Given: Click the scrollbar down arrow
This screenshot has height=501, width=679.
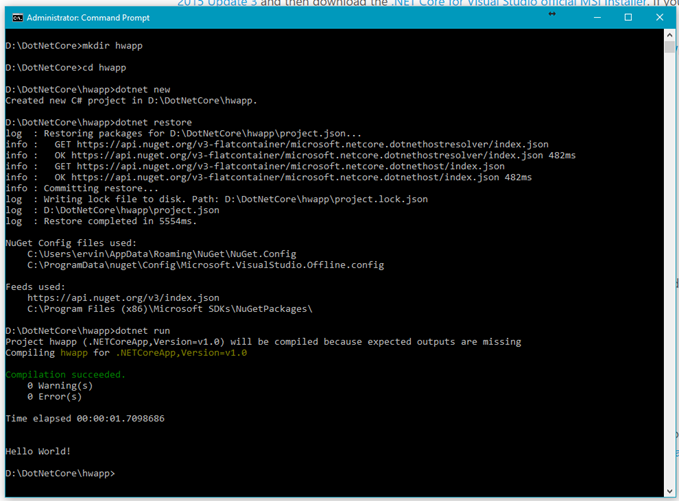Looking at the screenshot, I should tap(669, 491).
